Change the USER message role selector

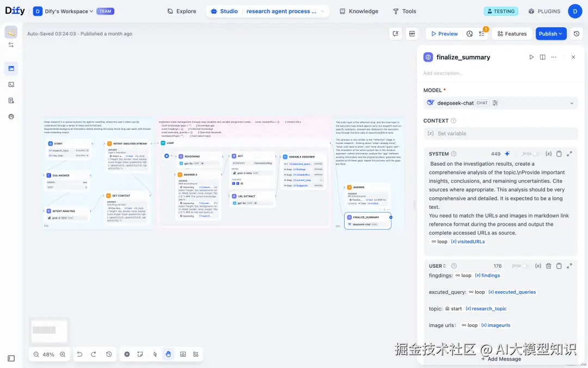point(437,266)
